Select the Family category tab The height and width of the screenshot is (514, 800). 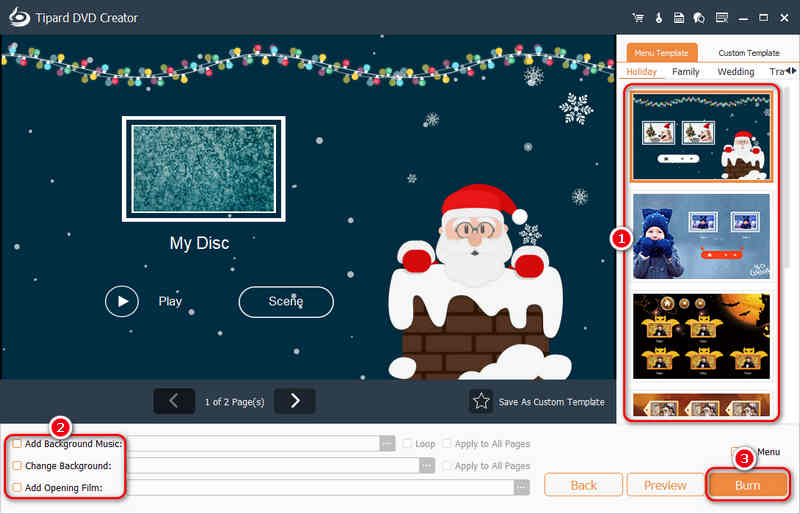(686, 72)
